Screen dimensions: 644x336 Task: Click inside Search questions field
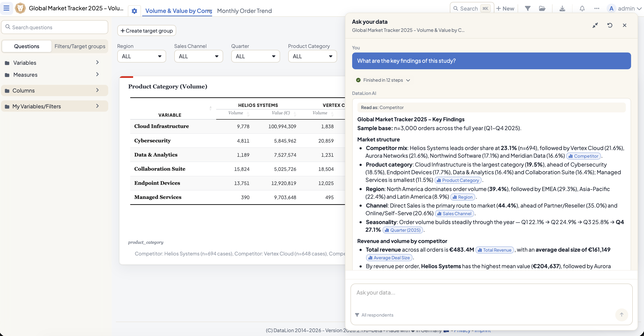coord(55,27)
